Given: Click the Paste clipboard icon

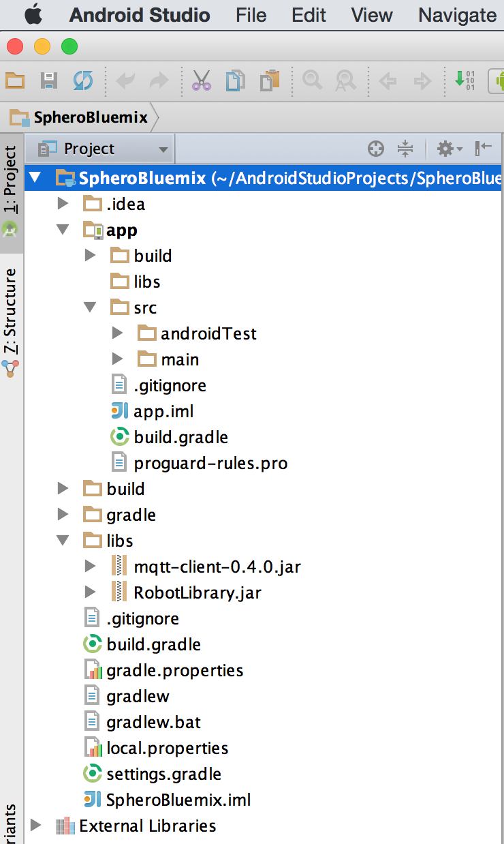Looking at the screenshot, I should [270, 81].
